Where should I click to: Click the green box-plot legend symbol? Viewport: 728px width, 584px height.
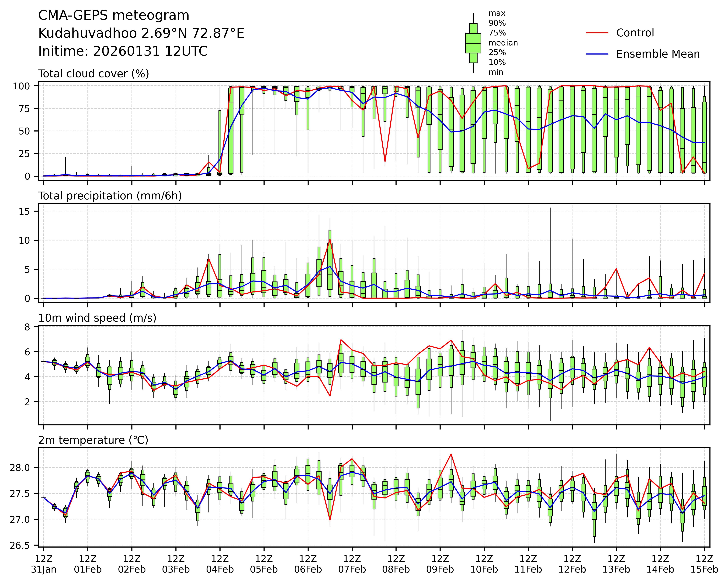473,43
